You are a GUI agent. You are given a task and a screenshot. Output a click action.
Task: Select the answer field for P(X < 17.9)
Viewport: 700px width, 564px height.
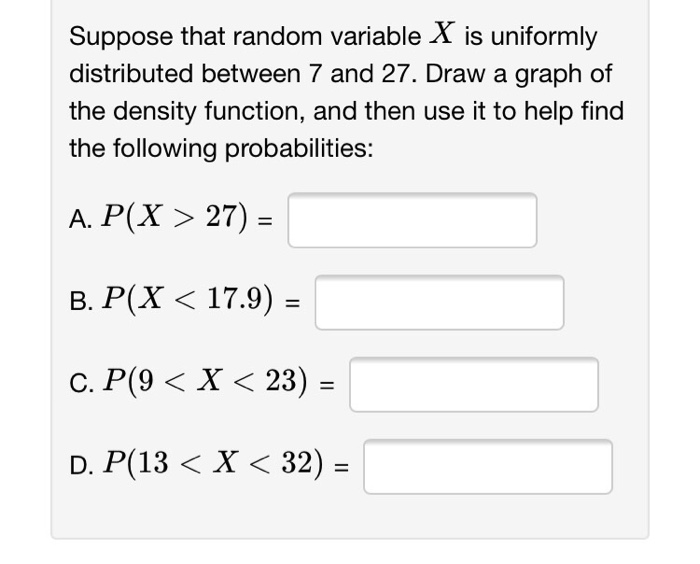coord(439,302)
